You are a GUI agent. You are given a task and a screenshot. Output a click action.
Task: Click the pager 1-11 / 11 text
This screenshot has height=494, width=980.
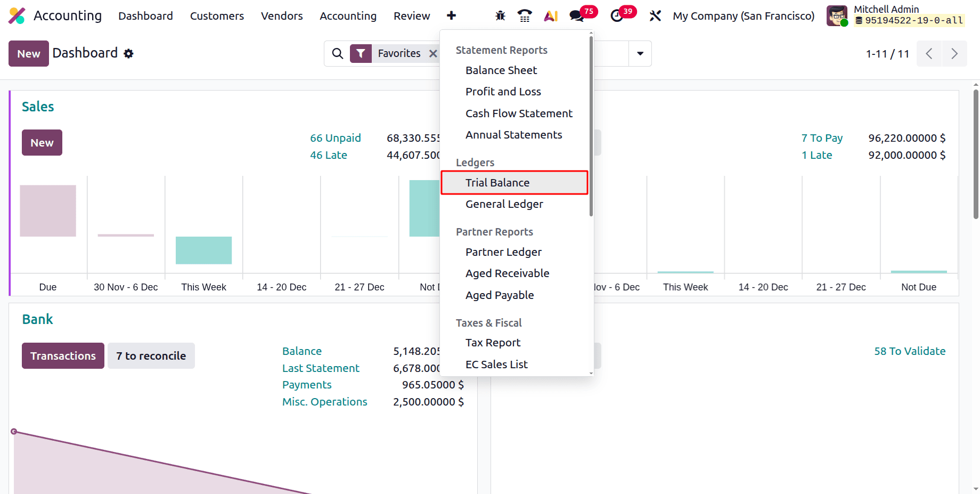pyautogui.click(x=887, y=54)
